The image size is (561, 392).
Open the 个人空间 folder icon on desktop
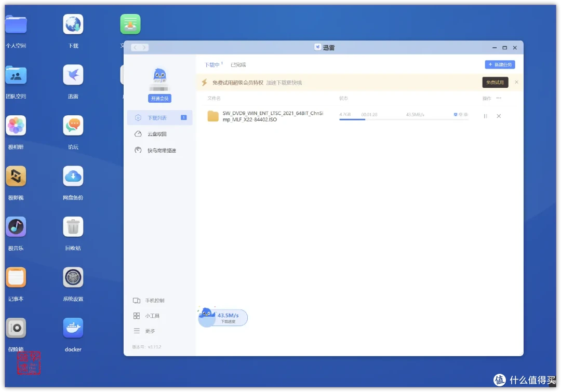(x=16, y=24)
